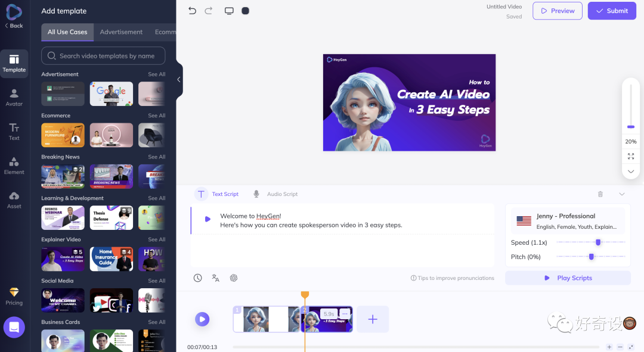See All Ecommerce templates
This screenshot has width=644, height=352.
[x=157, y=116]
